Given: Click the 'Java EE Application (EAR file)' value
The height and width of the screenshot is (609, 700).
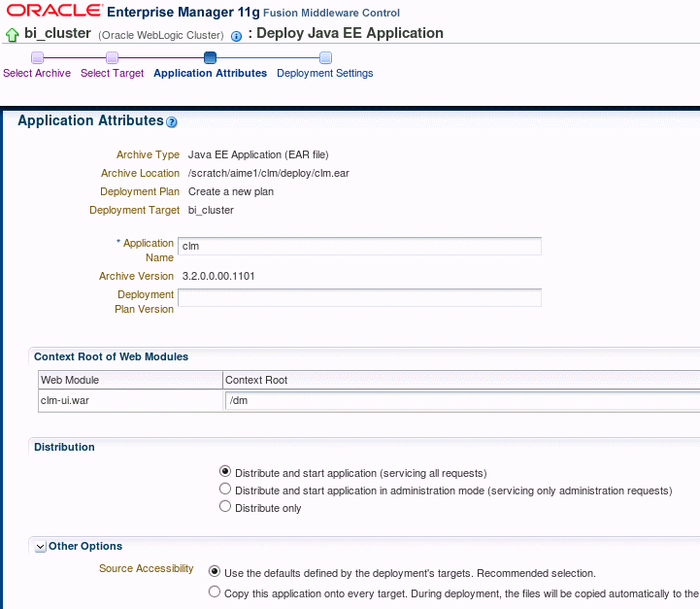Looking at the screenshot, I should point(258,155).
